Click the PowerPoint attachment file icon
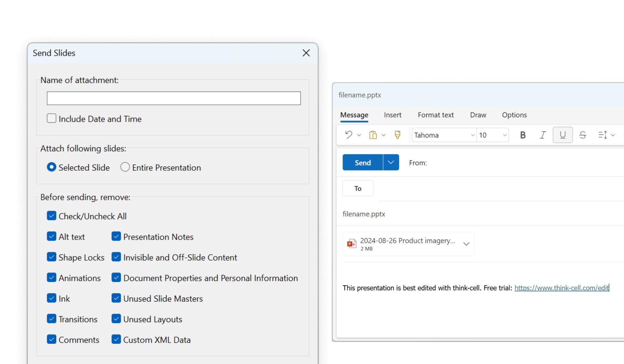624x364 pixels. click(x=352, y=243)
